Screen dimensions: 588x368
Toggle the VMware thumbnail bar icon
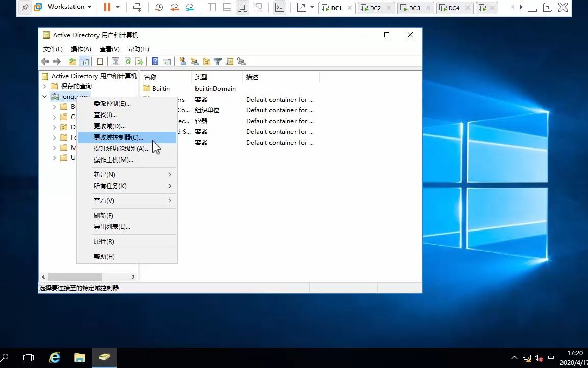click(x=227, y=7)
